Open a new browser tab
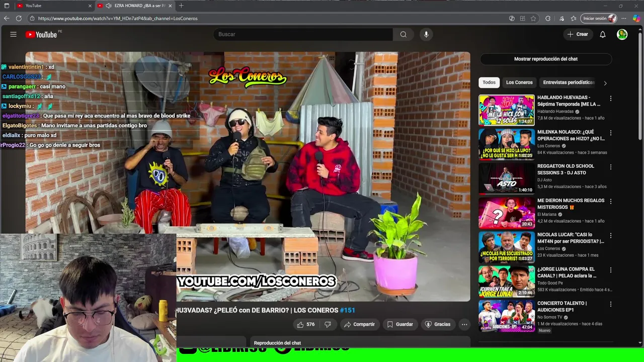 click(181, 6)
